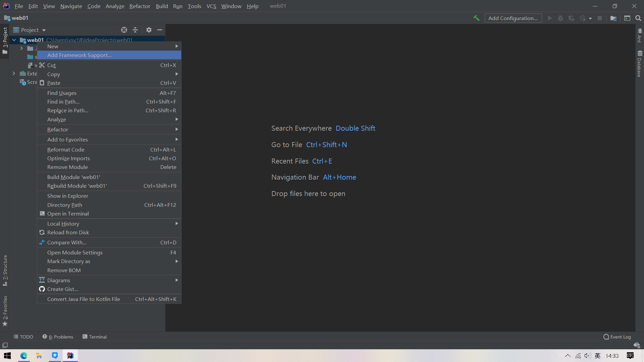
Task: Expand the web01 project tree node
Action: pos(15,40)
